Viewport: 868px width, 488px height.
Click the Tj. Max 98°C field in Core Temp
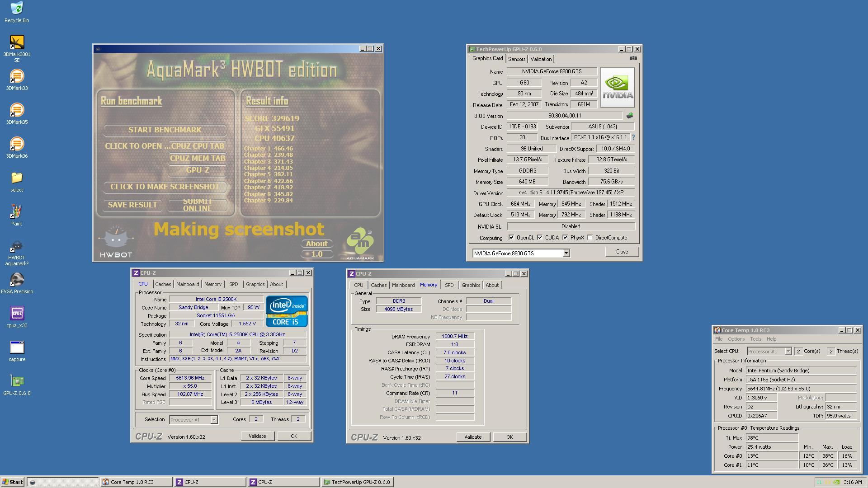[772, 438]
